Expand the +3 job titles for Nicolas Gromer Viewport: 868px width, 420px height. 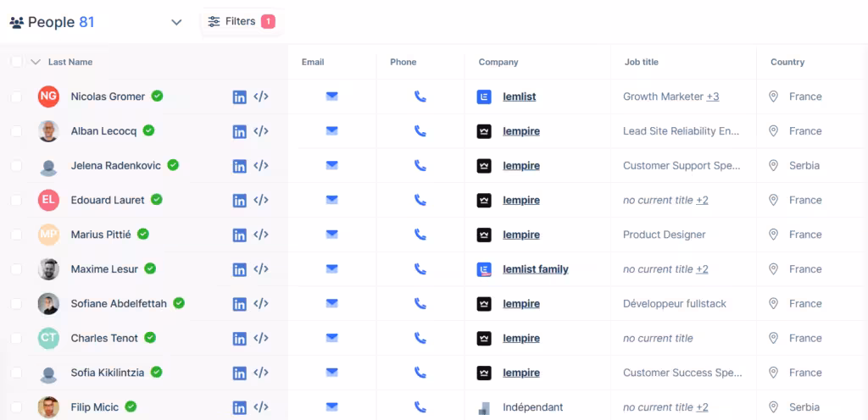pyautogui.click(x=713, y=97)
